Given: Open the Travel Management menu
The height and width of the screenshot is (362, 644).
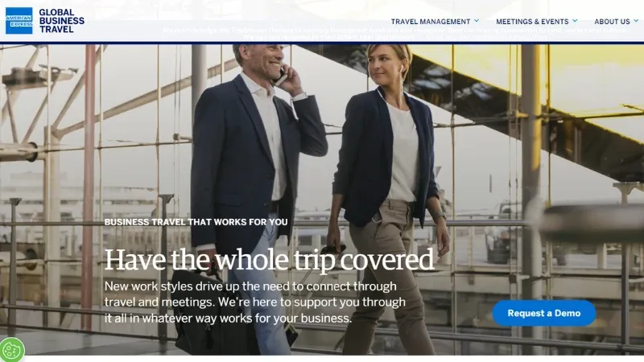Looking at the screenshot, I should 431,22.
